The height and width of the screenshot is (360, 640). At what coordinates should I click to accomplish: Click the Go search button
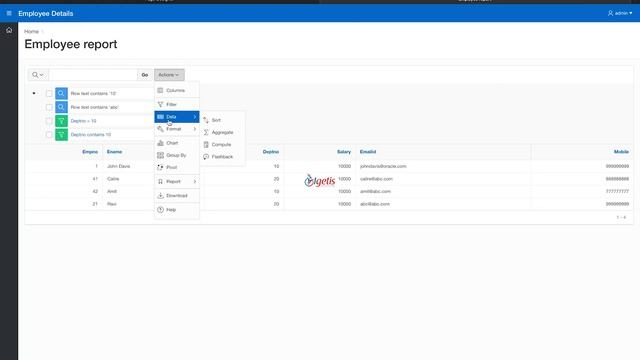point(144,75)
